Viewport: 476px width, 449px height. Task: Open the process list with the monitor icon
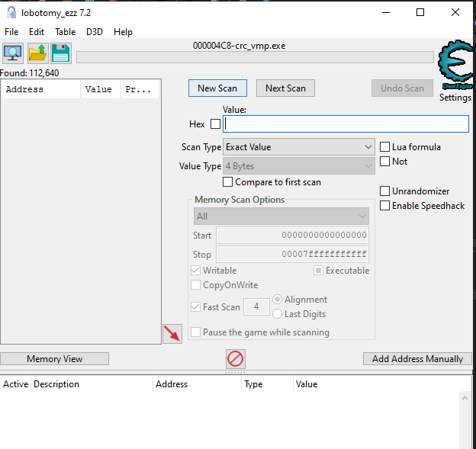click(x=13, y=53)
